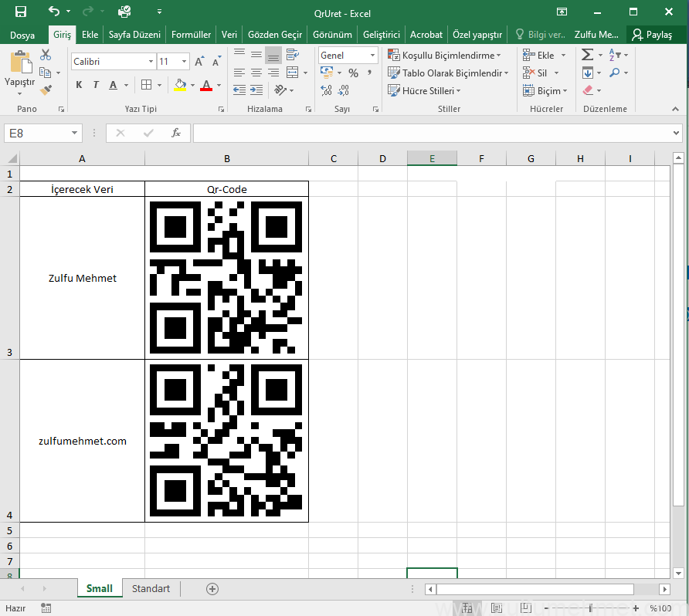The height and width of the screenshot is (616, 689).
Task: Click the Insert Function fx icon
Action: coord(176,133)
